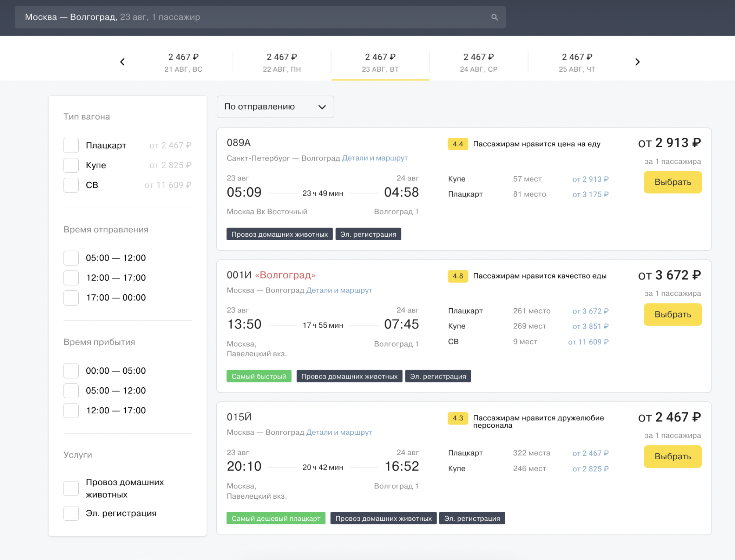Open Детали и маршрут for train 089А
Viewport: 735px width, 560px height.
[375, 158]
